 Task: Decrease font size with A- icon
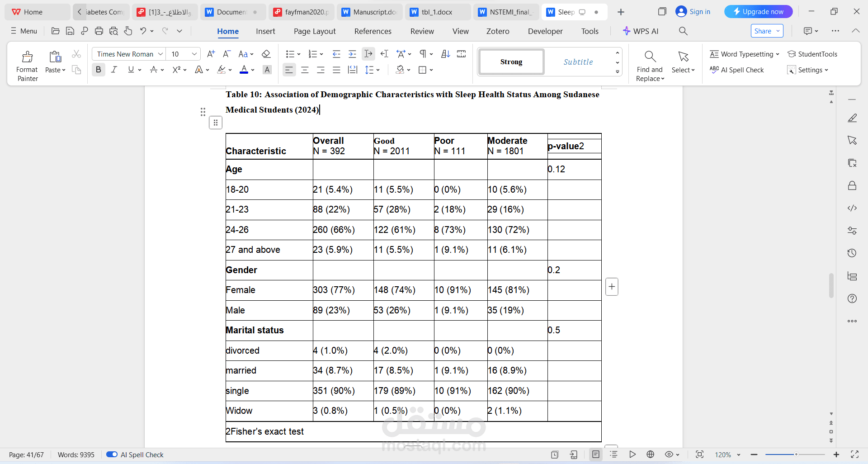[x=226, y=54]
